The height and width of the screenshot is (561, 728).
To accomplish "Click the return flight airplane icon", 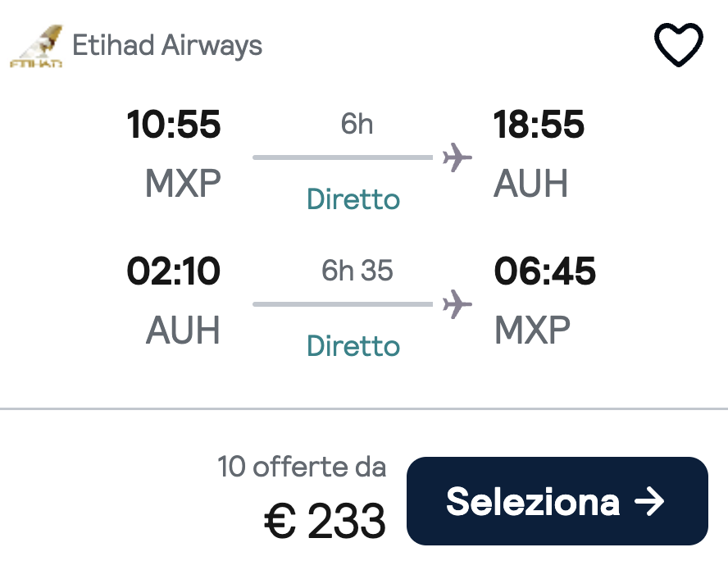I will pyautogui.click(x=457, y=304).
